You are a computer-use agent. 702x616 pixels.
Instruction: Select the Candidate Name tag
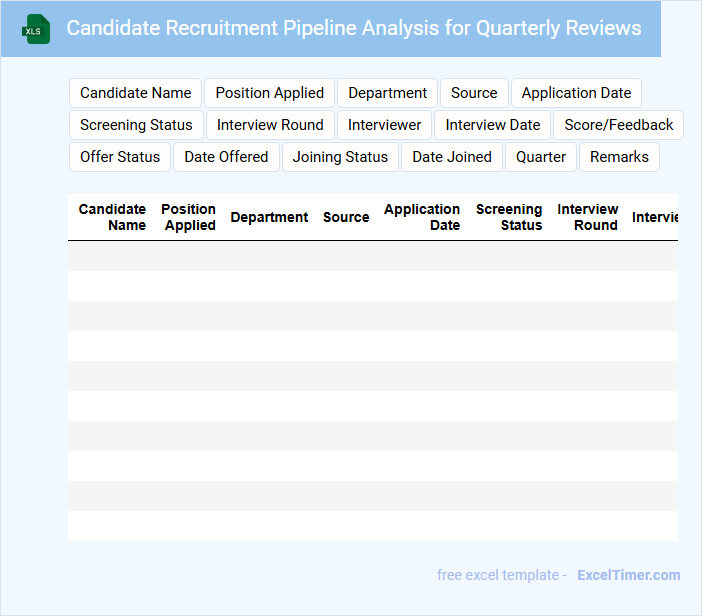pos(136,93)
